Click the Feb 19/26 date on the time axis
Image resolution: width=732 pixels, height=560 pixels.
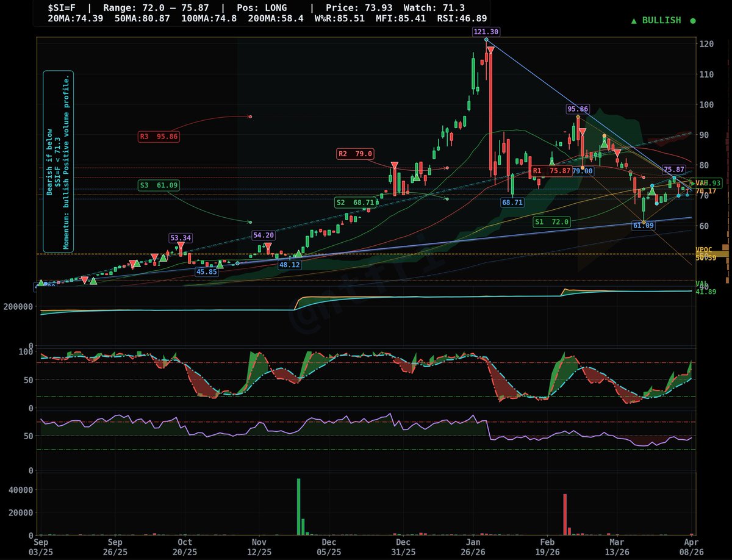547,546
